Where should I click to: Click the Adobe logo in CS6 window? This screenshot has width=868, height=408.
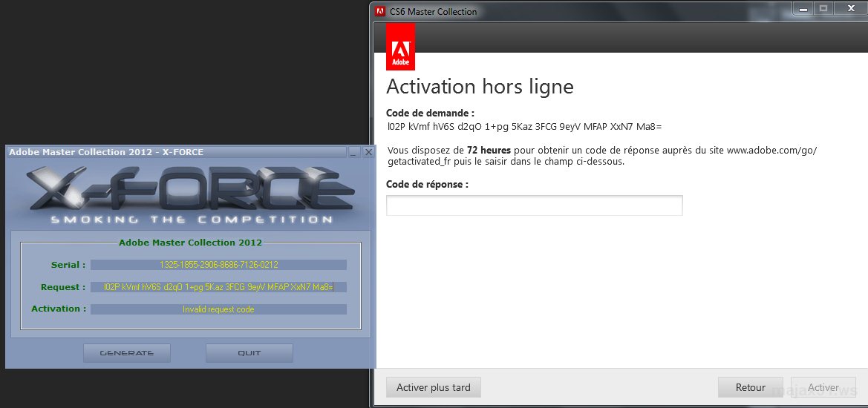tap(400, 47)
